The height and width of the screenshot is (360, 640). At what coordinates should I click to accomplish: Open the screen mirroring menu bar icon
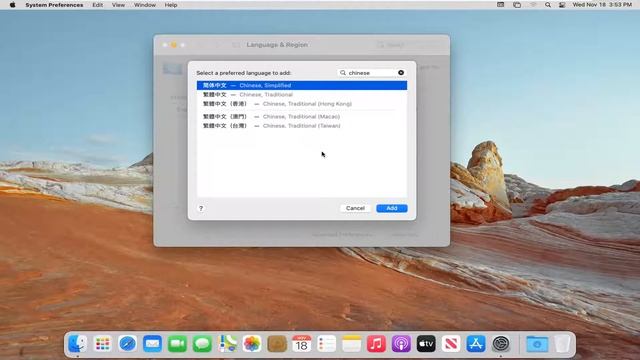click(x=517, y=5)
